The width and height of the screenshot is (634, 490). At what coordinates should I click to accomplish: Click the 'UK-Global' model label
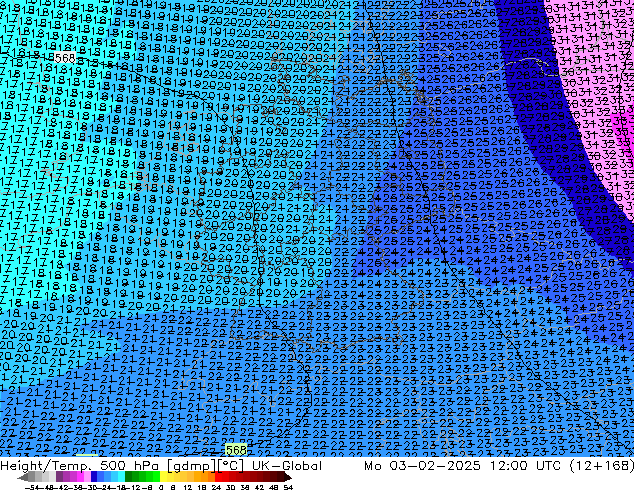coord(287,466)
